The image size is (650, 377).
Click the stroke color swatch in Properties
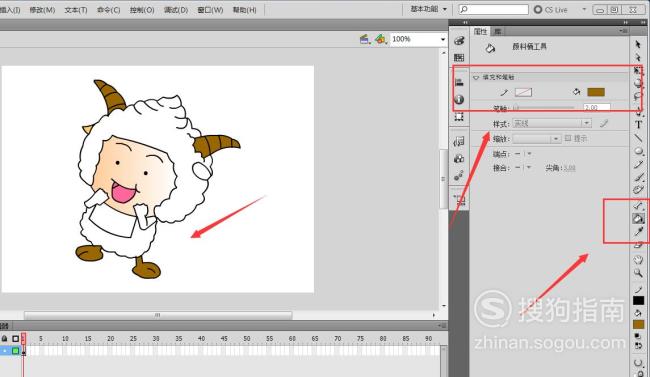pos(523,92)
